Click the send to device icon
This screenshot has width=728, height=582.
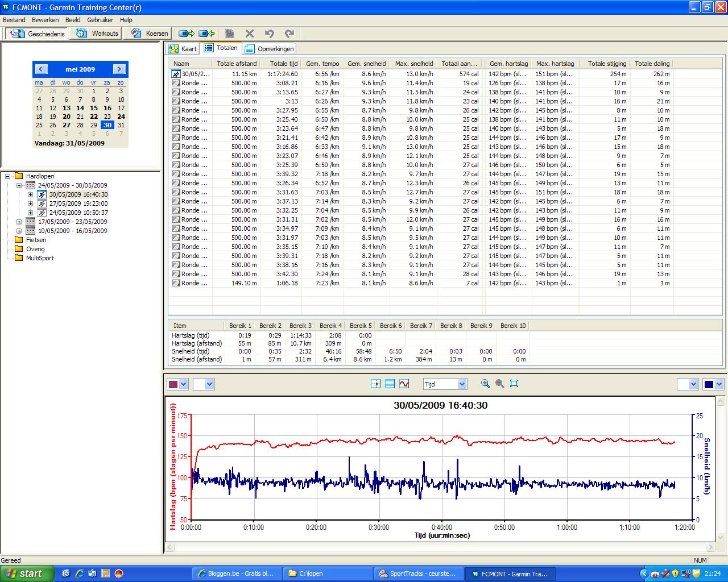click(x=186, y=34)
